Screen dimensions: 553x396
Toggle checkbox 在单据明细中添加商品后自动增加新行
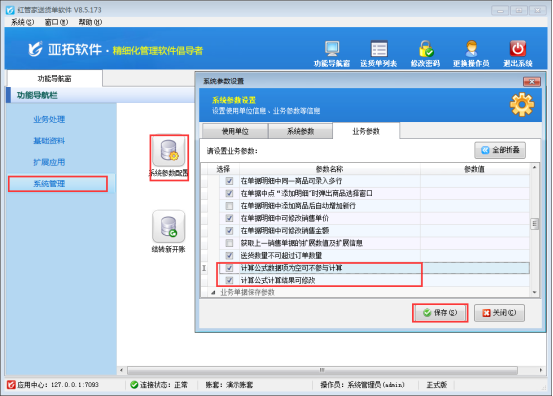pyautogui.click(x=229, y=206)
